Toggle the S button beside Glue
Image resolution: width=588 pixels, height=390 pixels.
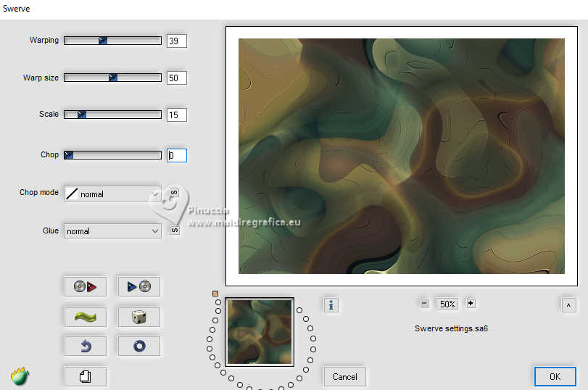(175, 231)
